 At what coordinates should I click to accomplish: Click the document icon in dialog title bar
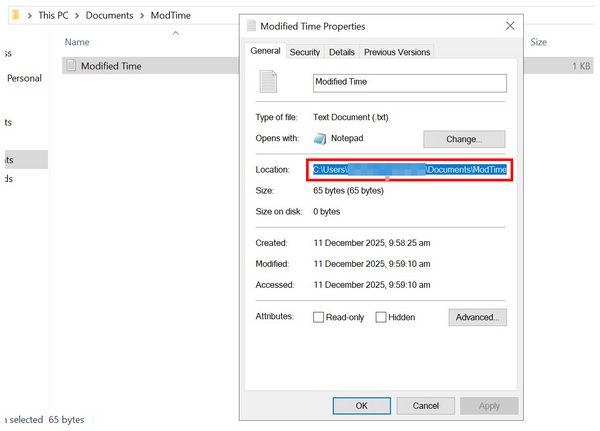(251, 26)
